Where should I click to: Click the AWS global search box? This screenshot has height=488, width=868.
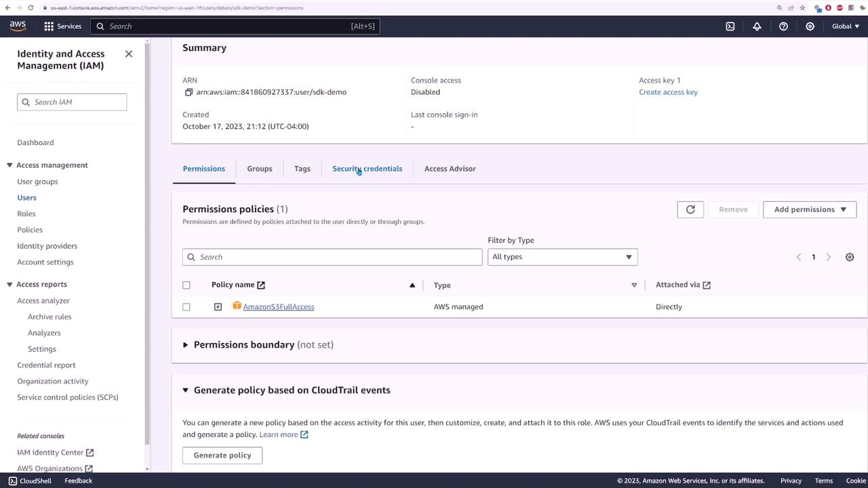click(235, 26)
